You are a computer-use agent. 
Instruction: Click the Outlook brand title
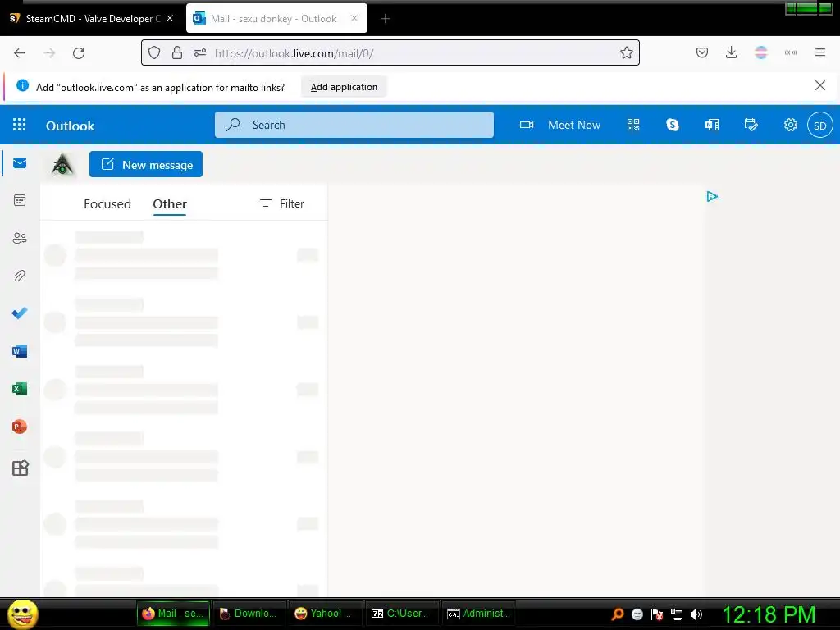[70, 126]
